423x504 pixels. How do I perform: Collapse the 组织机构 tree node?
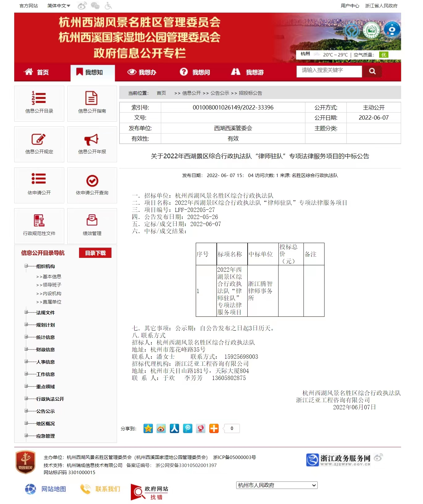coord(26,266)
